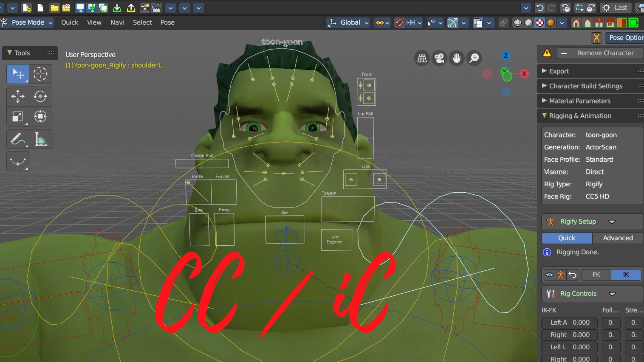Click the repeat history clock-arrow icon
This screenshot has width=644, height=362.
point(591,8)
